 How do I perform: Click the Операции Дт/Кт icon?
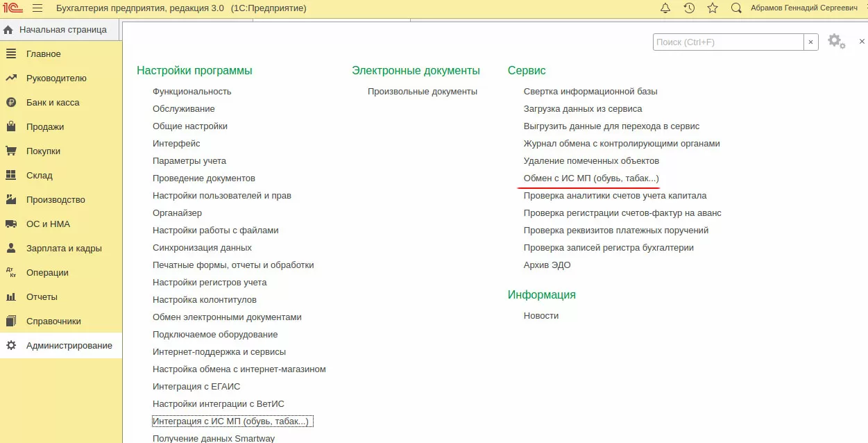pos(11,273)
